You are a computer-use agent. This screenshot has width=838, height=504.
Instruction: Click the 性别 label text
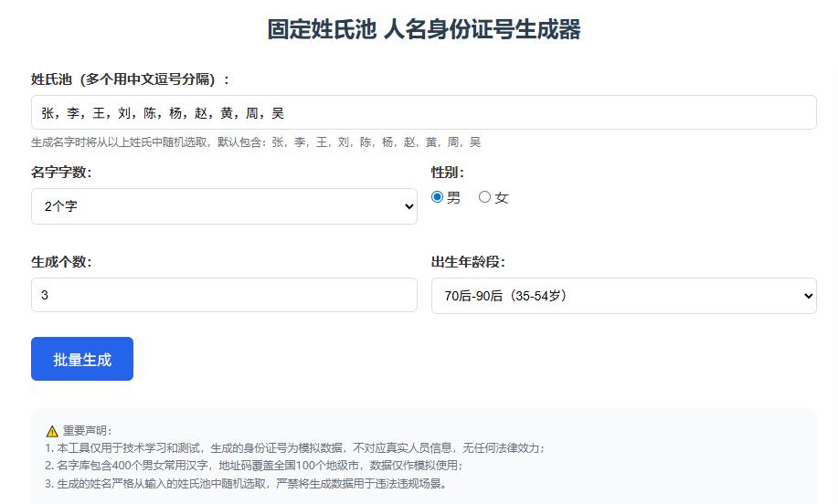point(448,173)
